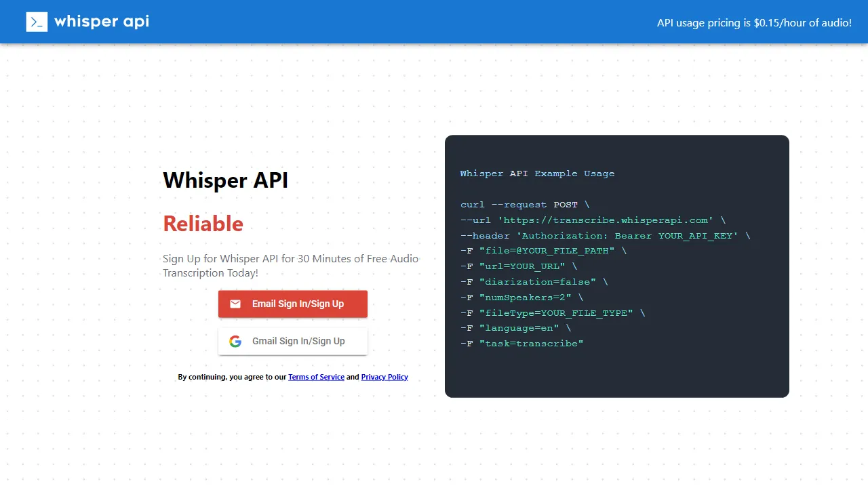The image size is (868, 488).
Task: Click the curl --request POST line
Action: pos(525,205)
